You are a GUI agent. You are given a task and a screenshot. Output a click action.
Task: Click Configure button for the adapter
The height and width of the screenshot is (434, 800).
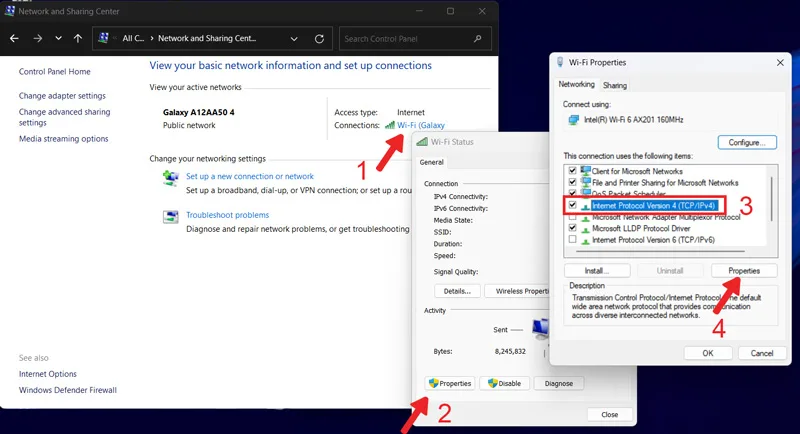[x=747, y=142]
